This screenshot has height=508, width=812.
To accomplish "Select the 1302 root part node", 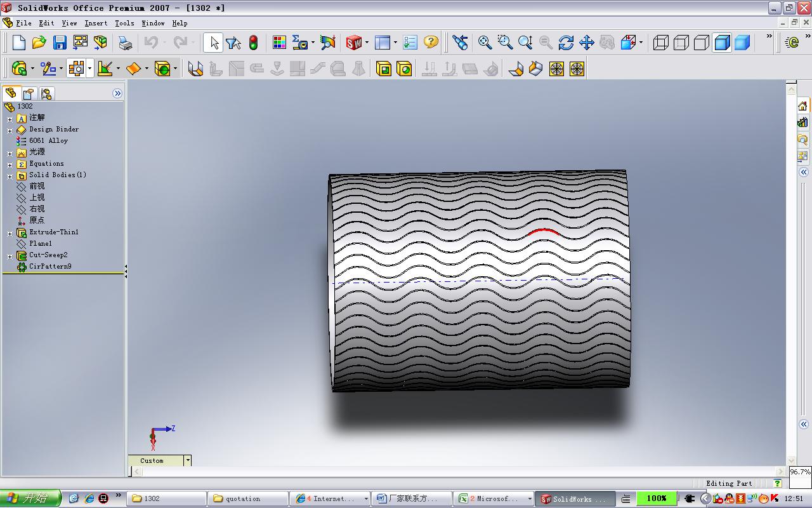I will click(x=18, y=106).
